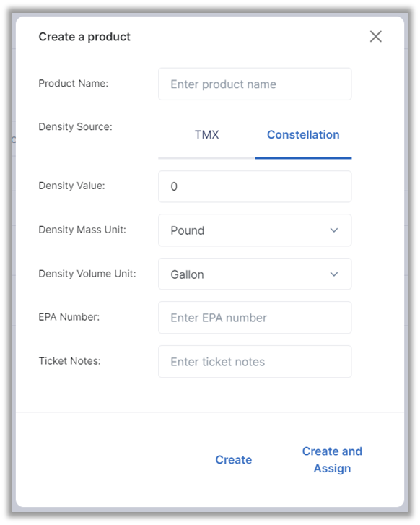Click the Density Source label

(x=75, y=127)
